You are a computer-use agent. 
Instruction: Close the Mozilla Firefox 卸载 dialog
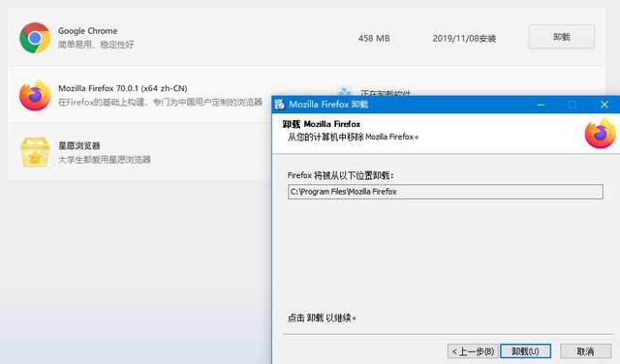pyautogui.click(x=604, y=105)
